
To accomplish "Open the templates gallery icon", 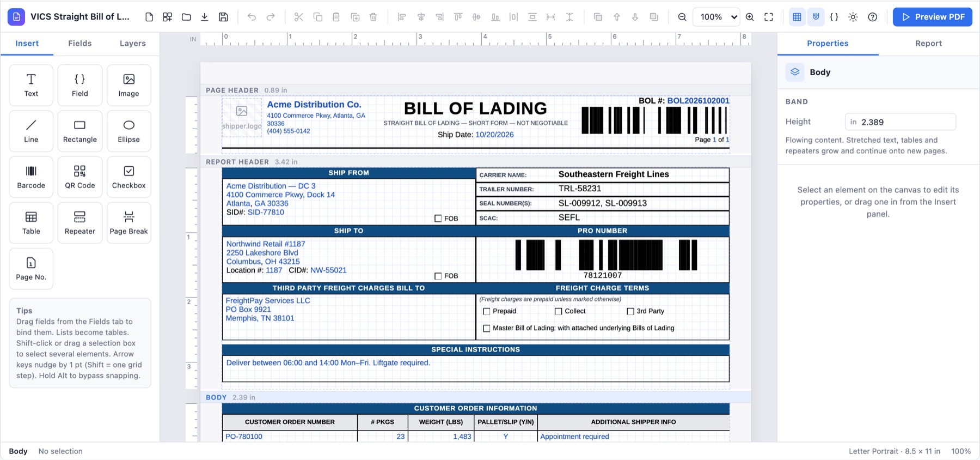I will [x=167, y=17].
